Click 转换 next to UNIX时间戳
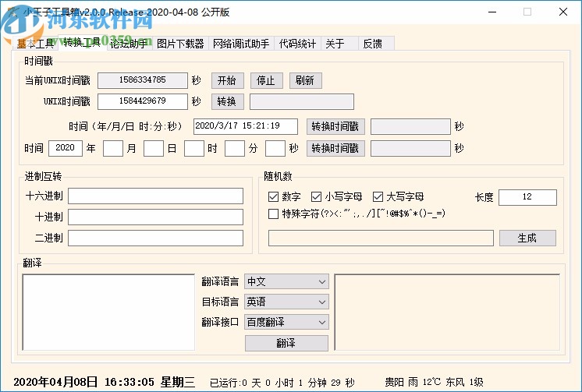The height and width of the screenshot is (392, 582). [228, 101]
